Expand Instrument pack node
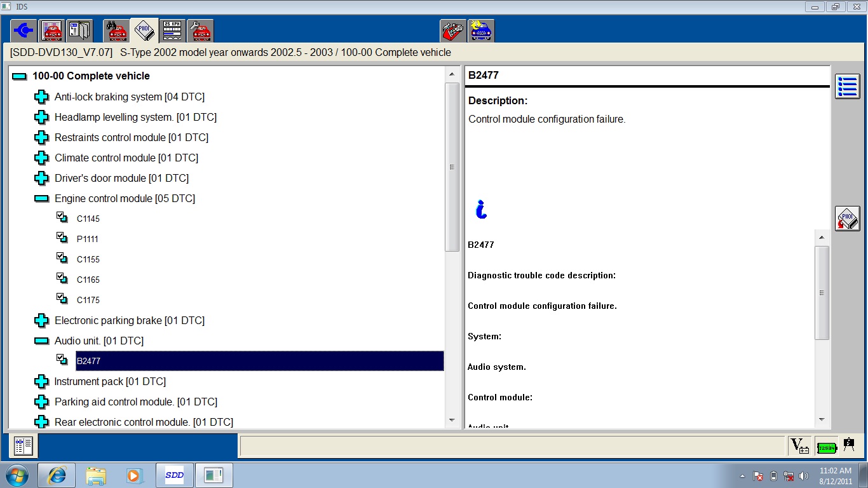Screen dimensions: 868x488 pos(41,381)
